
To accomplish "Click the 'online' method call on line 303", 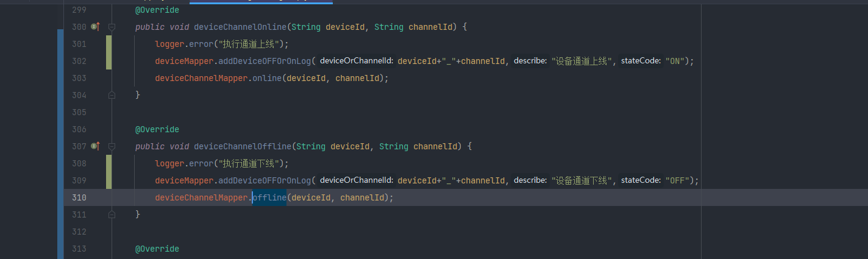I will click(267, 78).
